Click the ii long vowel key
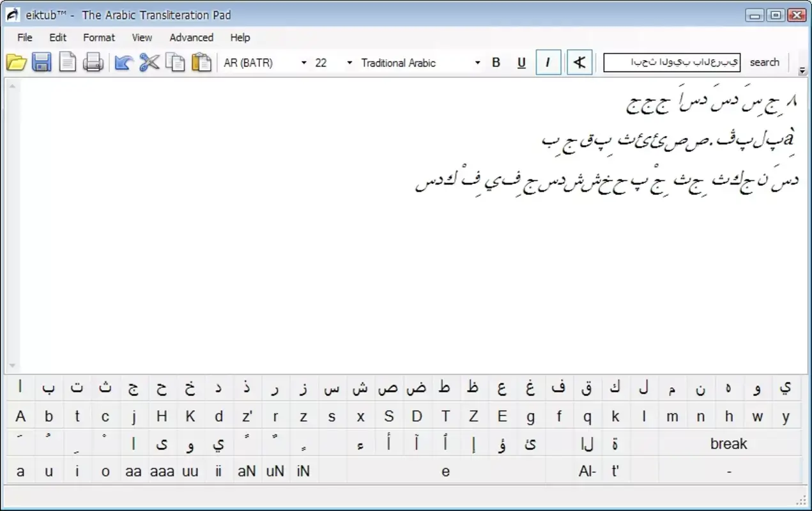812x511 pixels. 218,472
